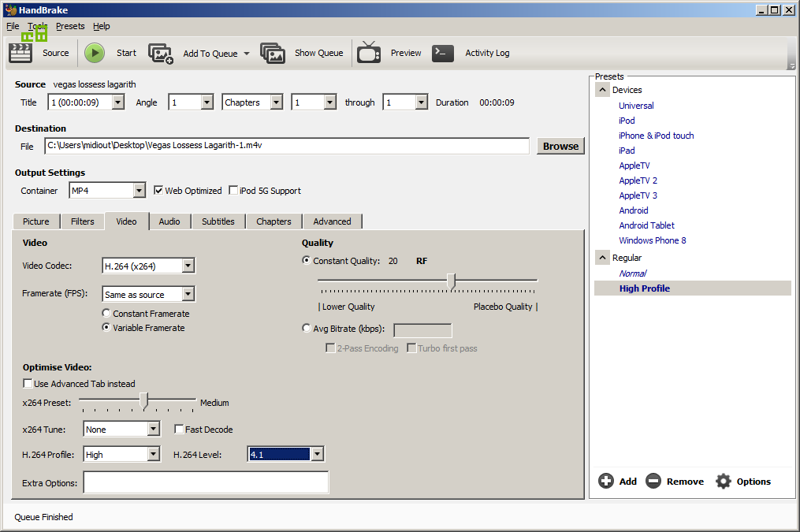
Task: Tick the Turbo first pass checkbox
Action: (x=411, y=348)
